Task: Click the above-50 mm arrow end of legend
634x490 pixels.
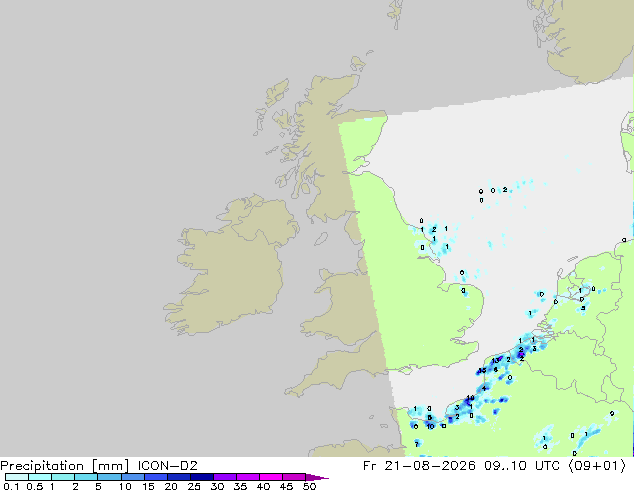Action: (x=317, y=477)
